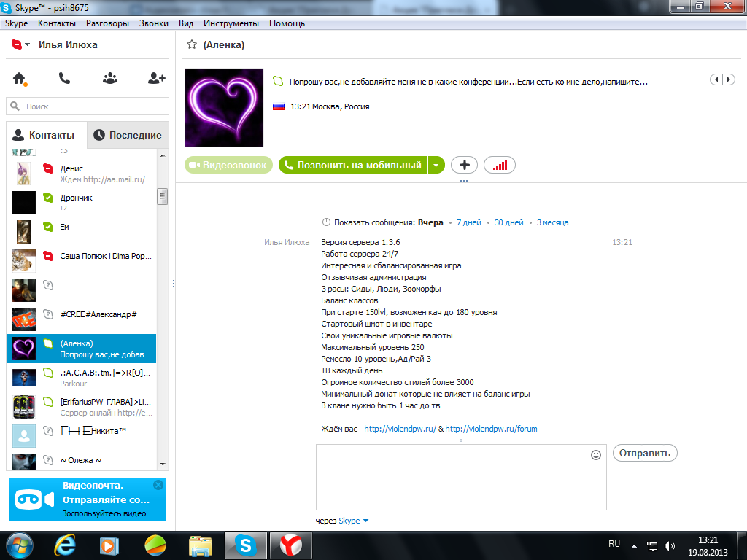Show messages from 3 месяца
Image resolution: width=747 pixels, height=560 pixels.
553,222
